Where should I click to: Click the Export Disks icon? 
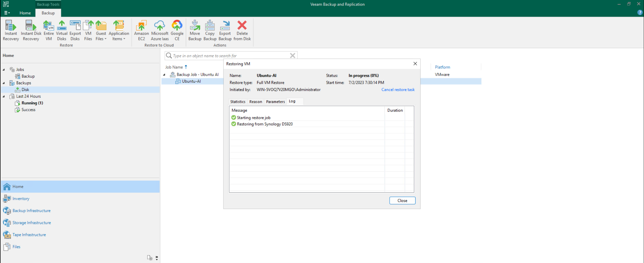tap(75, 30)
